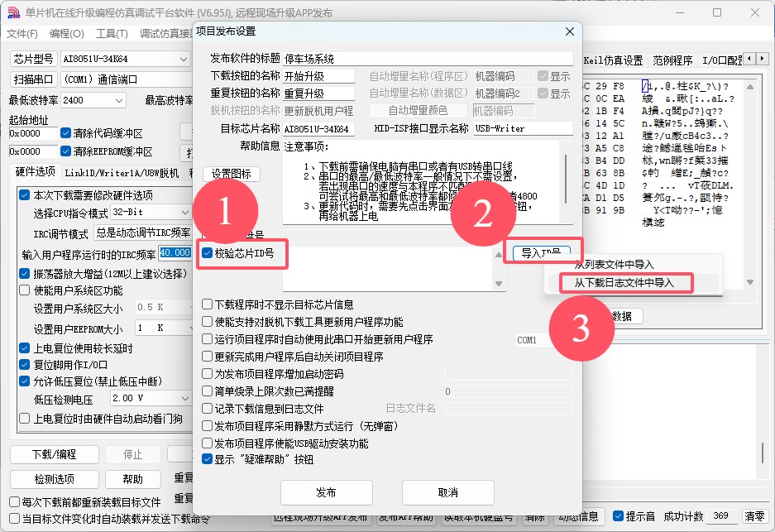Switch to Keil仿真设置 tab
The height and width of the screenshot is (532, 775).
(613, 60)
